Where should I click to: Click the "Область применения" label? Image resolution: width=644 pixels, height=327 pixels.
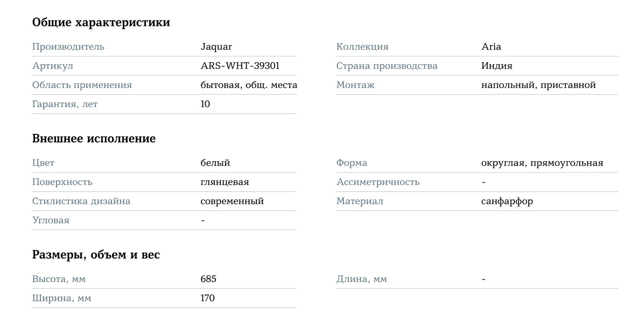(x=82, y=85)
